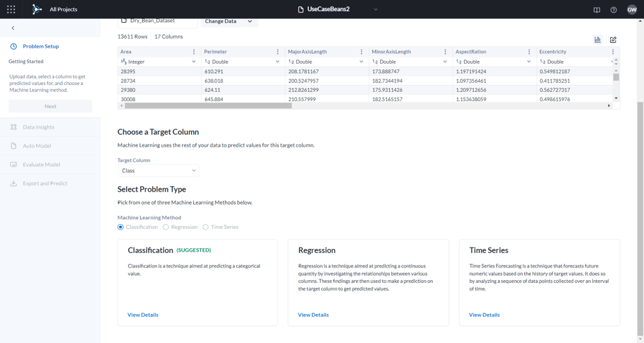
Task: Open the Change Data dropdown arrow
Action: [x=250, y=21]
